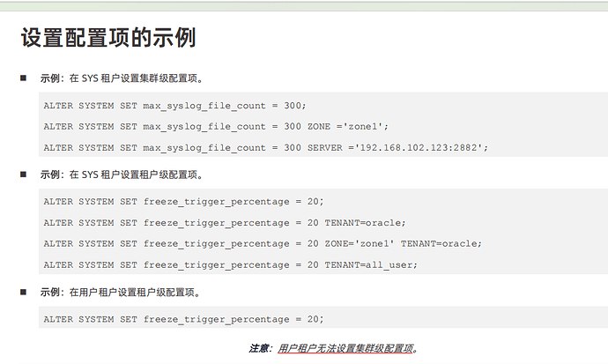Click the square bullet before the SYS tenant-level example

point(24,175)
